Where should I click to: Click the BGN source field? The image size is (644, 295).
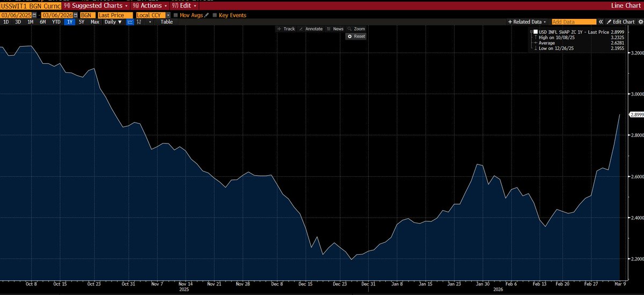tap(87, 15)
